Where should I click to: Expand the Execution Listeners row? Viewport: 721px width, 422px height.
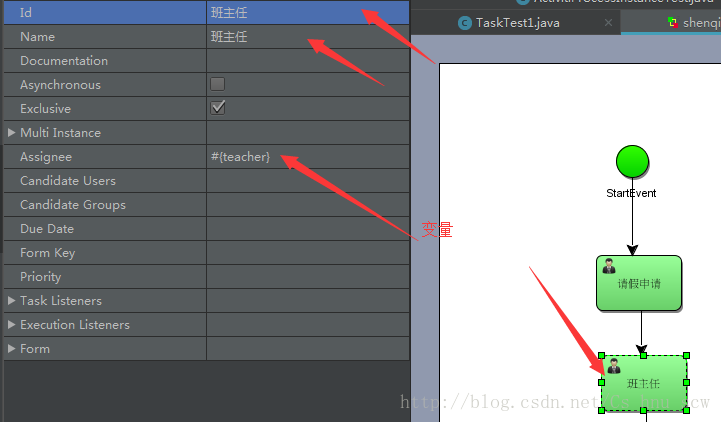click(x=11, y=325)
